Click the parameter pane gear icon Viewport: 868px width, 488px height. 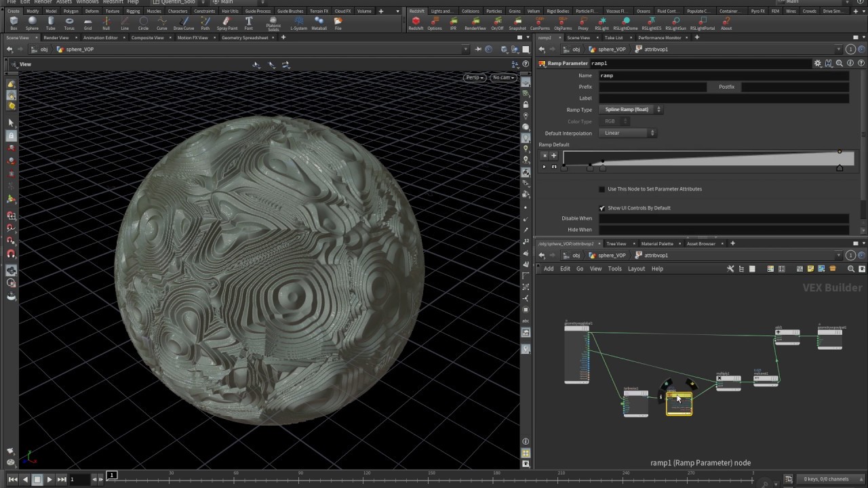point(818,63)
